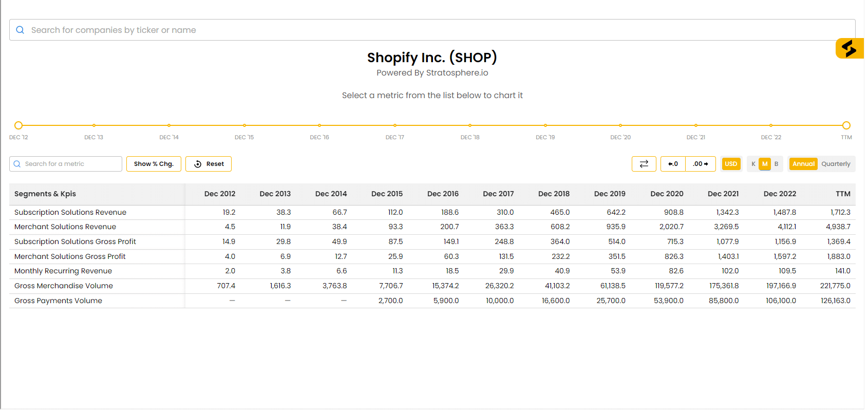The height and width of the screenshot is (410, 868).
Task: Click the swap/reverse column order icon
Action: (644, 164)
